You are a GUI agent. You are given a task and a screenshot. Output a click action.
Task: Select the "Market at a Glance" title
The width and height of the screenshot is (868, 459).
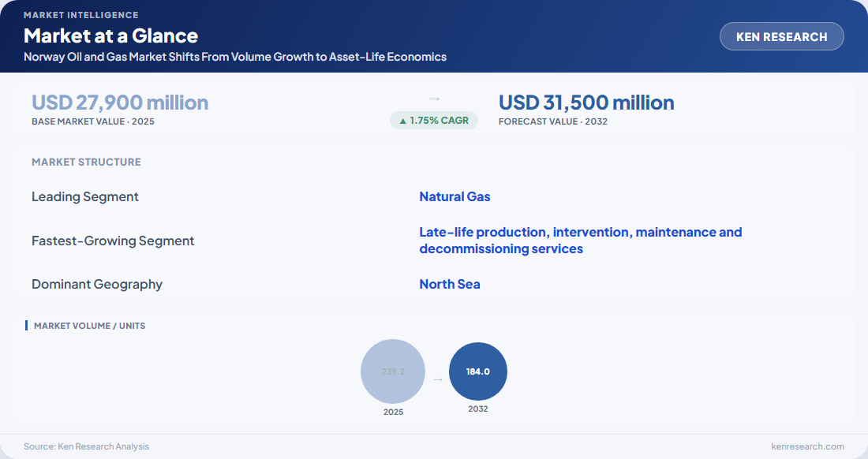tap(110, 36)
